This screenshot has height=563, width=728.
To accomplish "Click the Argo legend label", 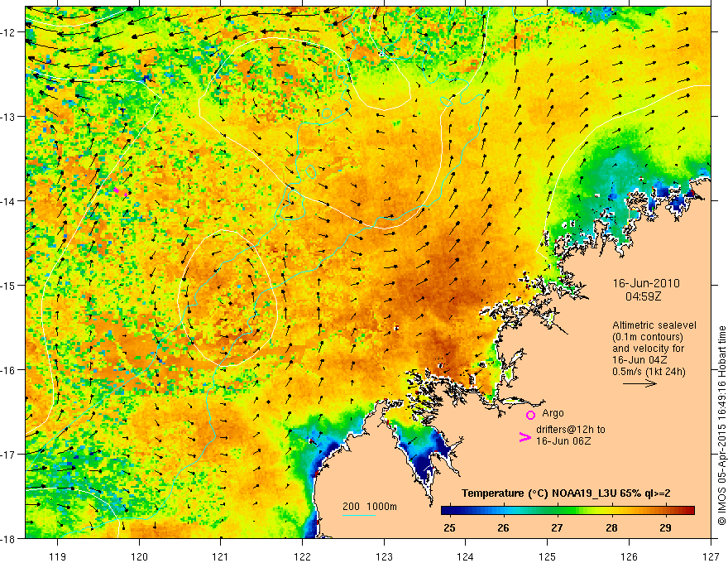I will (553, 413).
